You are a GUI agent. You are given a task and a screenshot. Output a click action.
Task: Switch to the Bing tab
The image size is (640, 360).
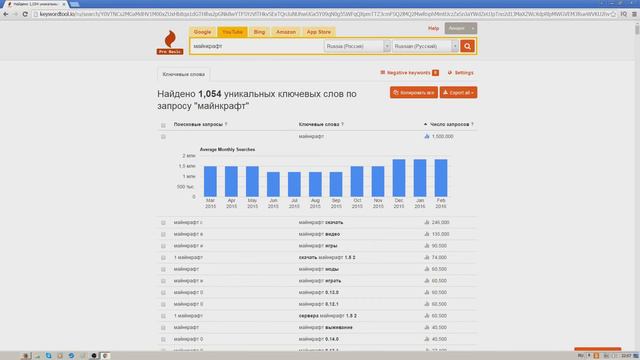[x=259, y=32]
